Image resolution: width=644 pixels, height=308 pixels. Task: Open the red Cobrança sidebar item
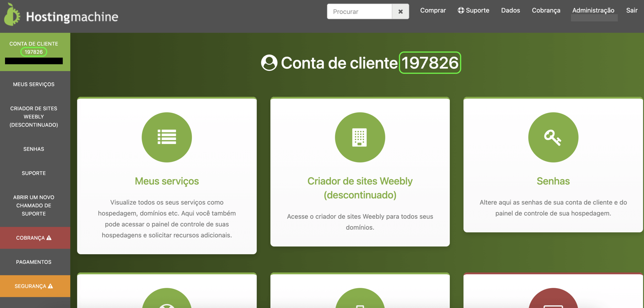click(x=35, y=238)
